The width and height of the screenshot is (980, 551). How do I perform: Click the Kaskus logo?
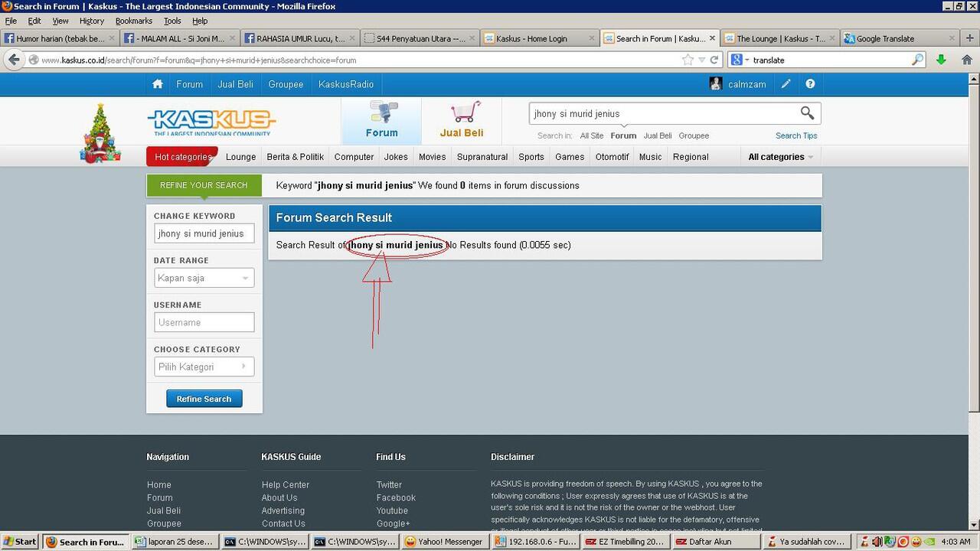pos(211,122)
